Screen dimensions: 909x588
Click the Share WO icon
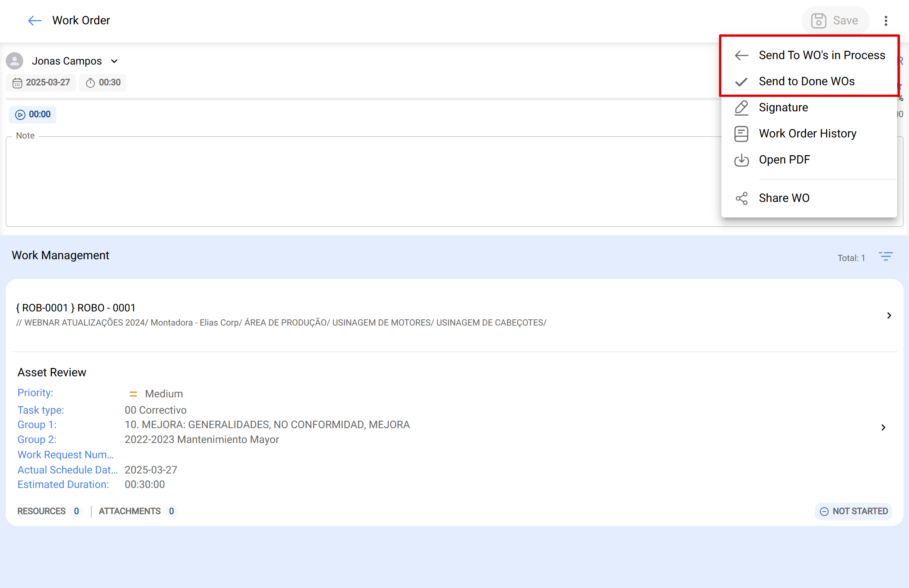coord(742,198)
